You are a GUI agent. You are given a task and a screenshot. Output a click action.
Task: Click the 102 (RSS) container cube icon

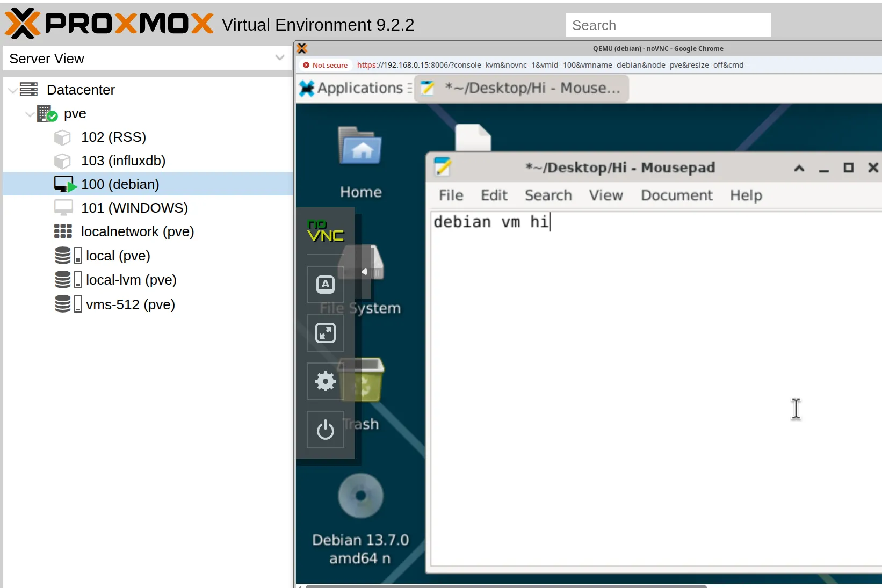(x=63, y=137)
